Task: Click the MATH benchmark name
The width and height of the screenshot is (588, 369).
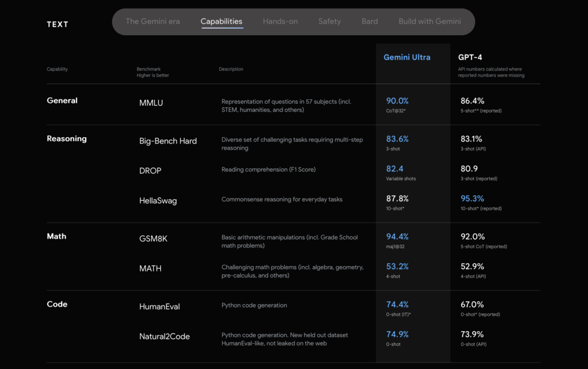Action: point(150,268)
